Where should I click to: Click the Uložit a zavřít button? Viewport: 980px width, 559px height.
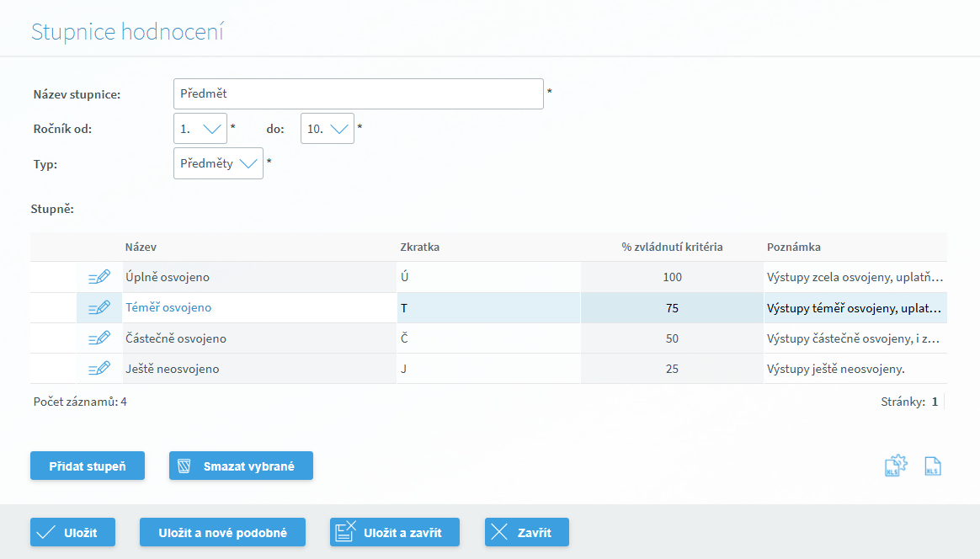click(x=395, y=532)
